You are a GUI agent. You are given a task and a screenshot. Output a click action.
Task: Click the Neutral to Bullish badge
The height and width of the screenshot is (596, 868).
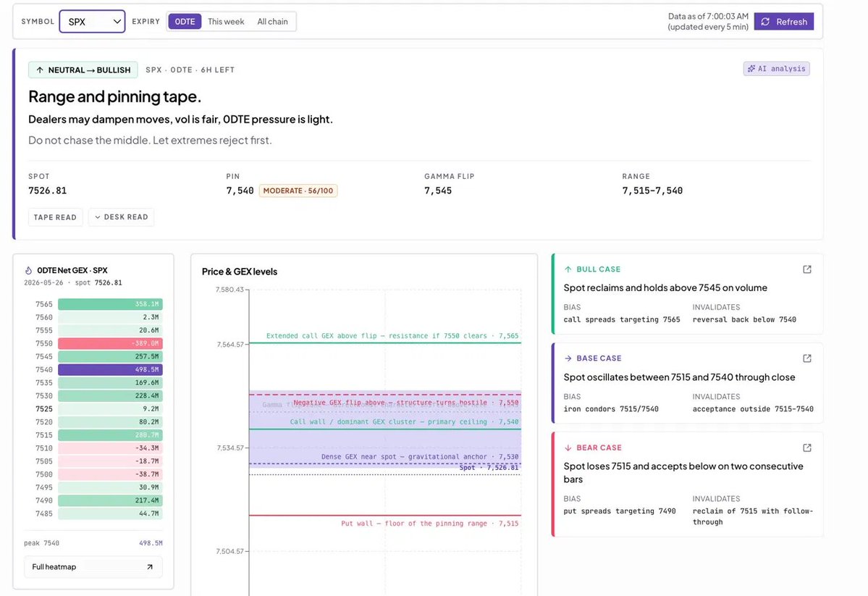click(x=83, y=70)
